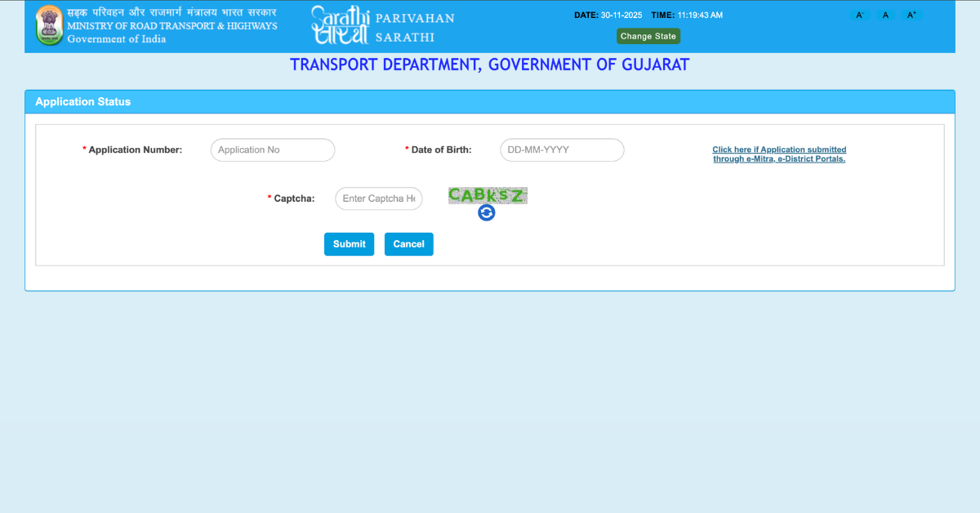The width and height of the screenshot is (980, 513).
Task: Open the e-Mitra, e-District Portals link
Action: coord(778,154)
